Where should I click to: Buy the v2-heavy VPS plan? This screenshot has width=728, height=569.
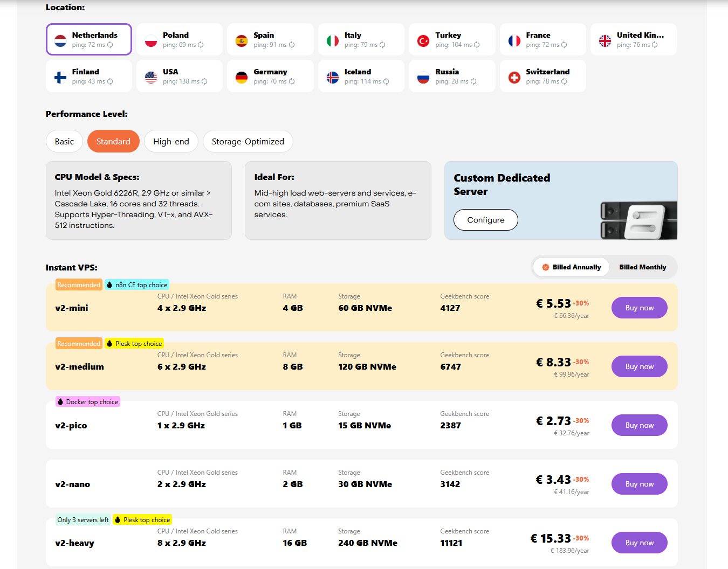click(x=639, y=543)
